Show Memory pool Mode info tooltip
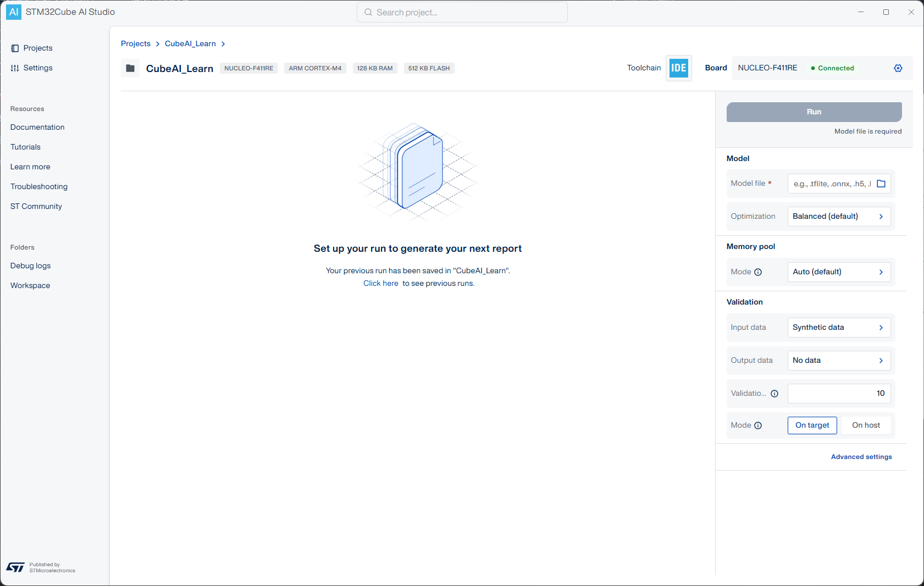924x586 pixels. (x=758, y=272)
